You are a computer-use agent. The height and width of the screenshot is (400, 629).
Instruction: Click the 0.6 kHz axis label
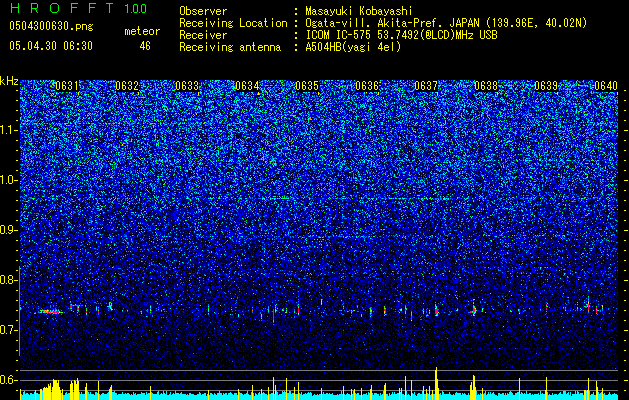click(9, 380)
